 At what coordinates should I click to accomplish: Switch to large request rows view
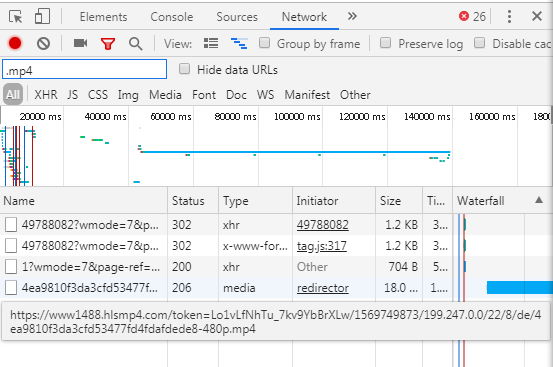211,43
